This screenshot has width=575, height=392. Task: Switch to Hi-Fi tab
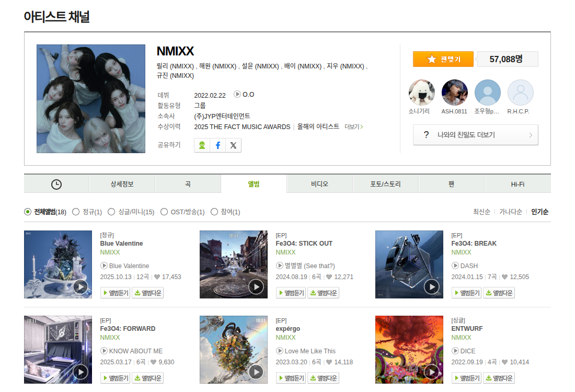(x=518, y=184)
